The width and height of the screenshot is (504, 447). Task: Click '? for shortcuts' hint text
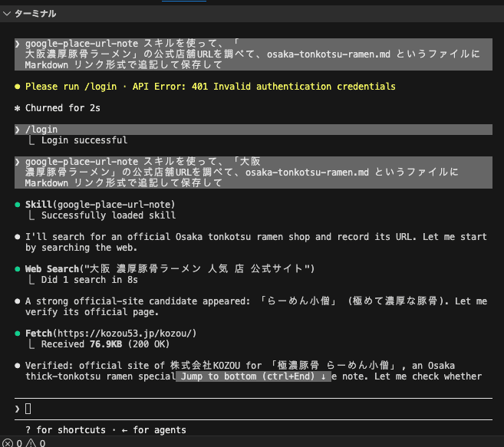pos(65,430)
